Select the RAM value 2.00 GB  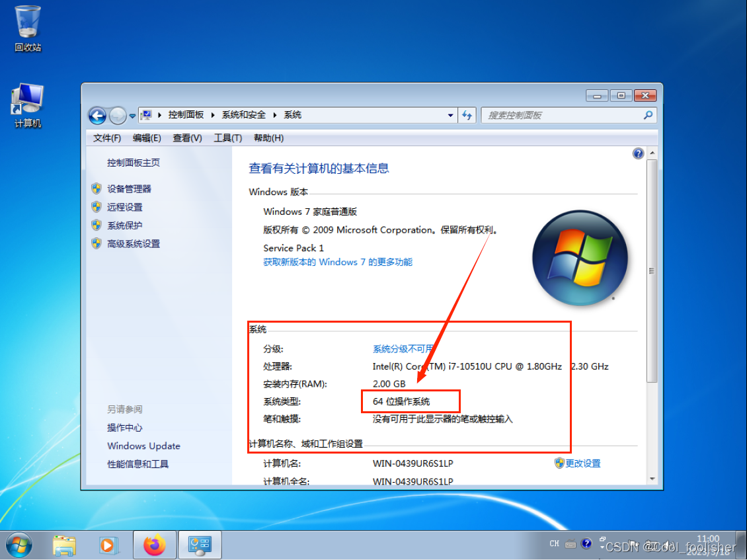coord(389,383)
